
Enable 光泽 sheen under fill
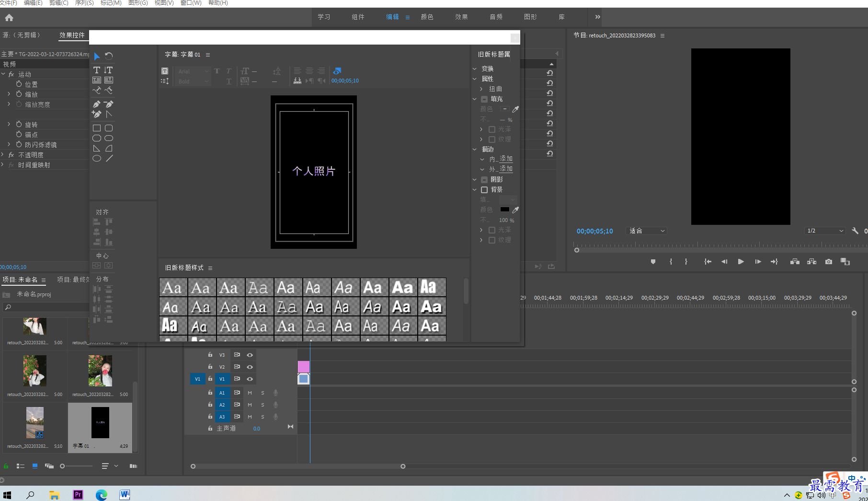coord(492,129)
